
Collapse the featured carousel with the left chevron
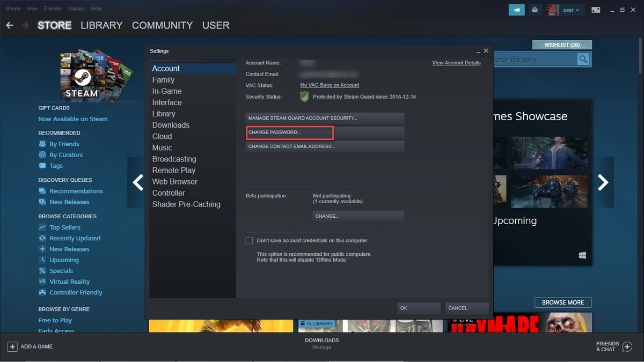click(x=137, y=182)
